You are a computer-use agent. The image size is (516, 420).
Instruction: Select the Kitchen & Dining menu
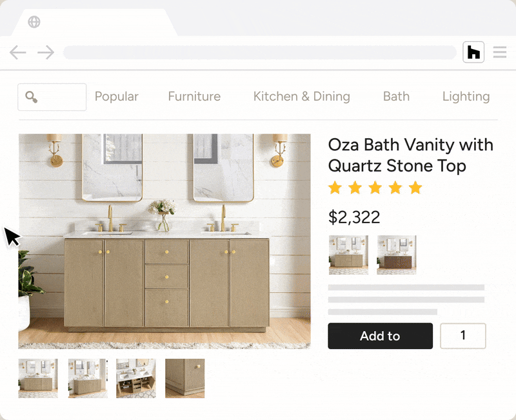click(x=302, y=96)
